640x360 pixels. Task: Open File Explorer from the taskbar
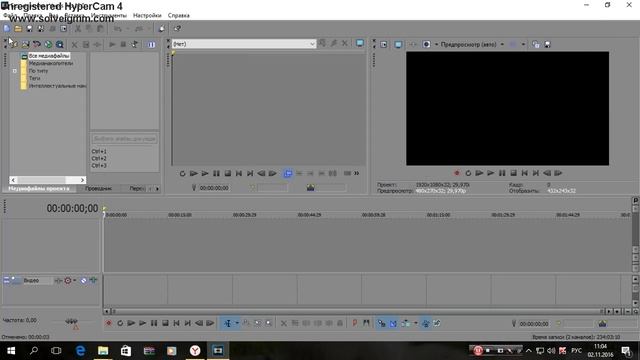click(103, 350)
